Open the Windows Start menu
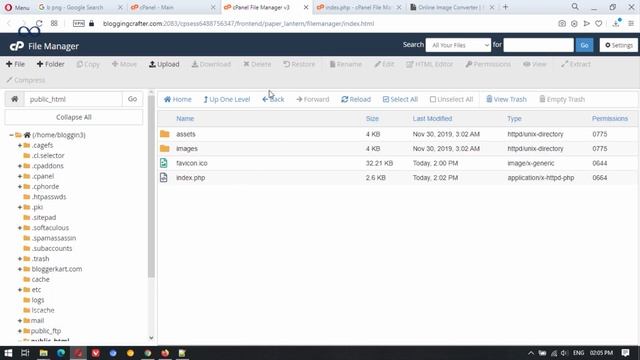The width and height of the screenshot is (640, 360). click(8, 353)
